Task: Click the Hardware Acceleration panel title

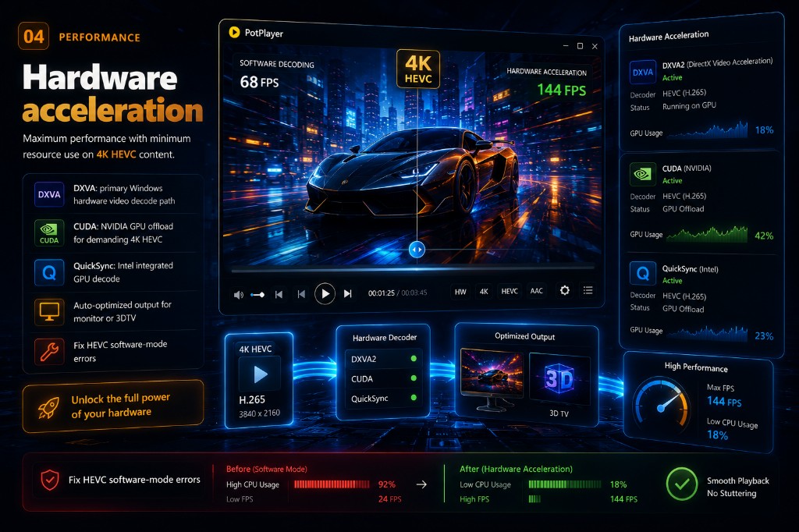Action: point(669,36)
